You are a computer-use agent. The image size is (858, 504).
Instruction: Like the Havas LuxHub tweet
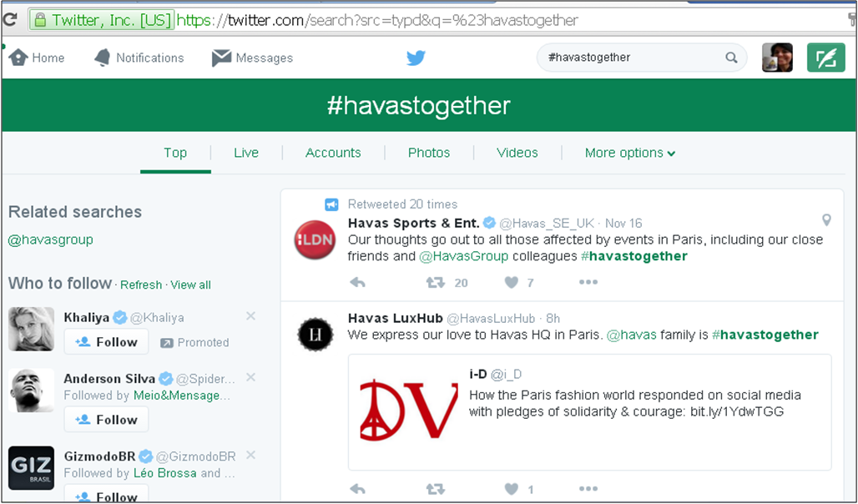(511, 489)
